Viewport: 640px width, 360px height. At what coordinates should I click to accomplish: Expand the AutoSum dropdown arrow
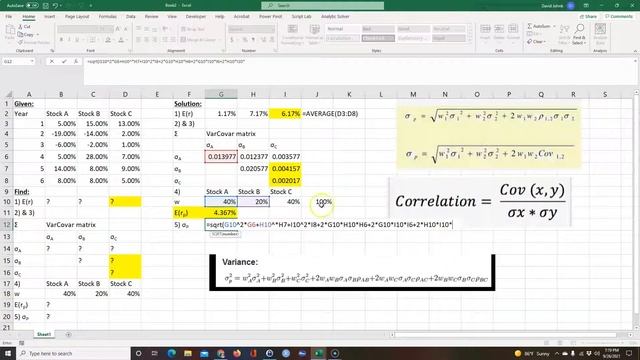[x=554, y=27]
